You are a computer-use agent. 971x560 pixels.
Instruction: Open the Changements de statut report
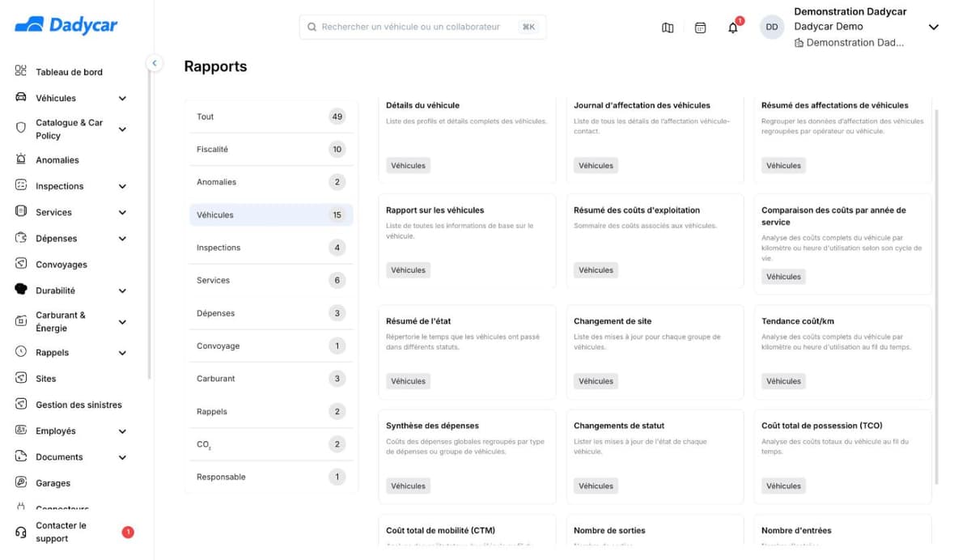[655, 457]
